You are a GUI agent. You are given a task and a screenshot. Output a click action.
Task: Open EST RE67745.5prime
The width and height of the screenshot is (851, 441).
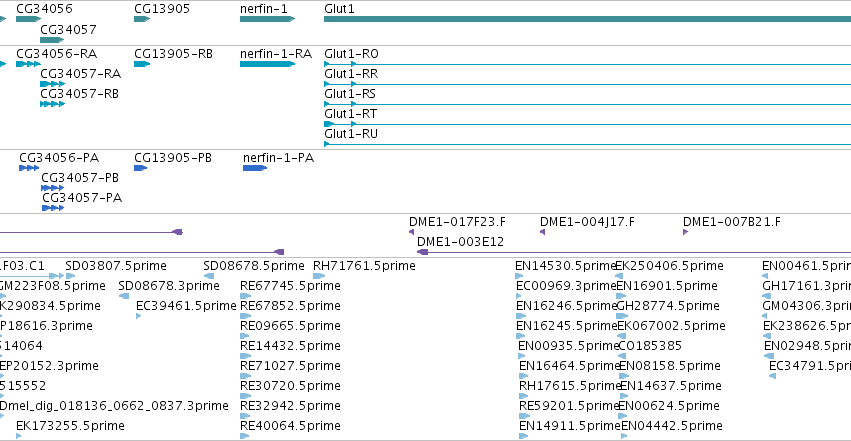[290, 286]
